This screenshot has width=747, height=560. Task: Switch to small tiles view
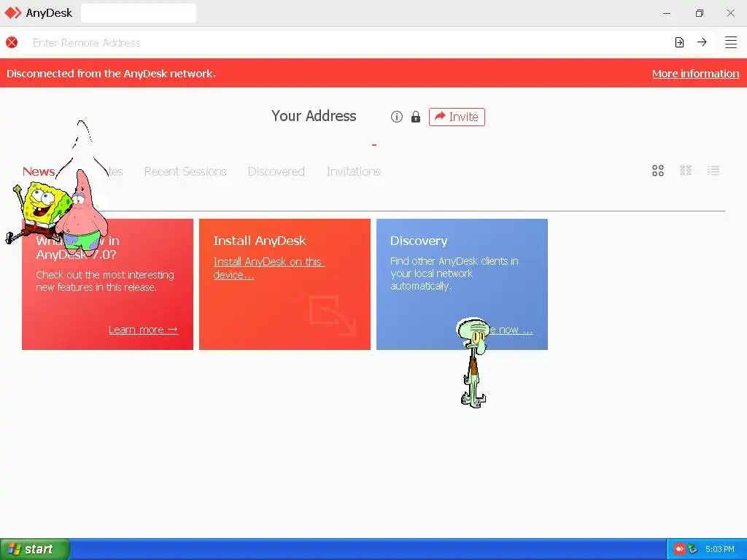point(686,171)
